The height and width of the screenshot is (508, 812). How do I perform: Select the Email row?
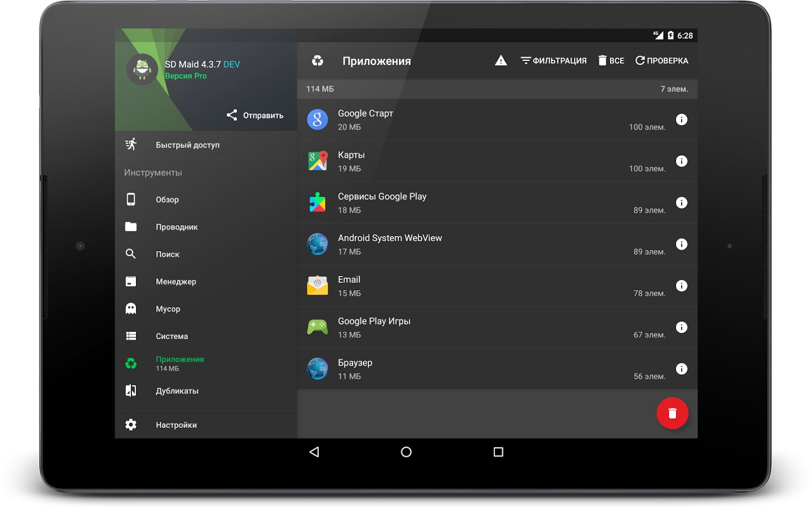pos(497,286)
